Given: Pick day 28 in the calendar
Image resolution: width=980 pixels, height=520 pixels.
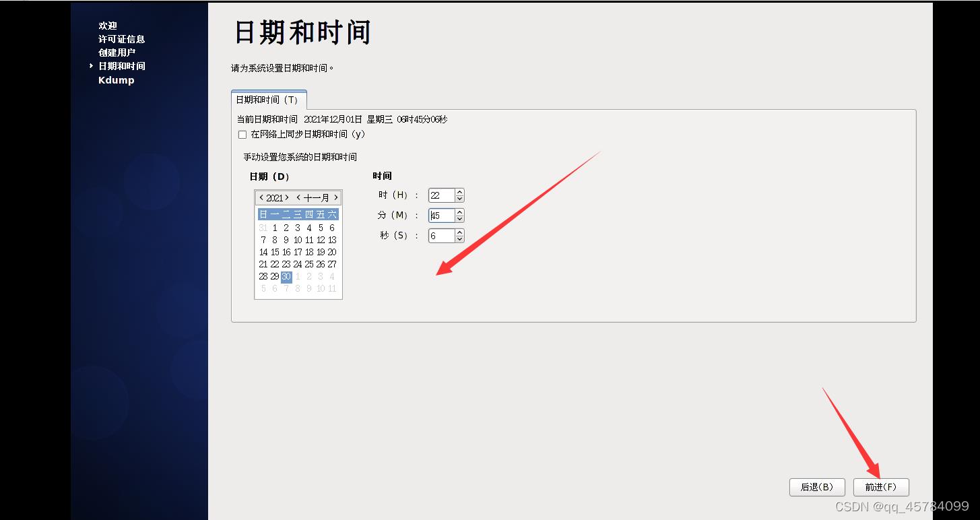Looking at the screenshot, I should tap(263, 276).
